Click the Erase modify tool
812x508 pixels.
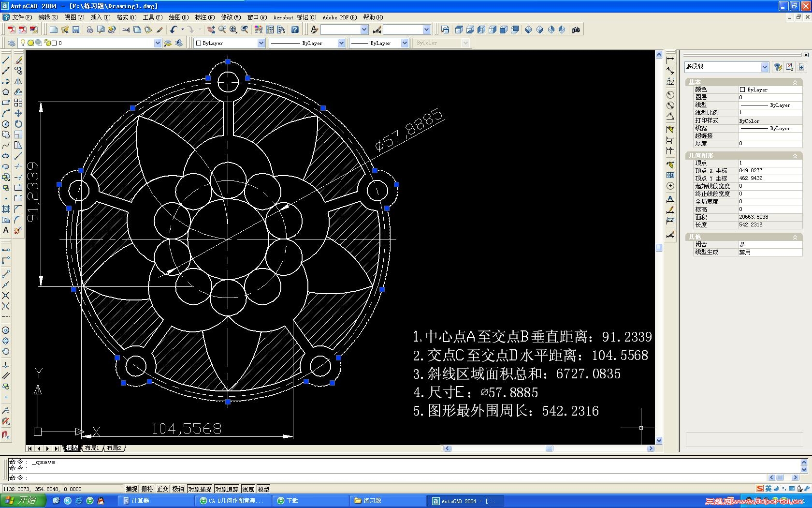pos(18,60)
